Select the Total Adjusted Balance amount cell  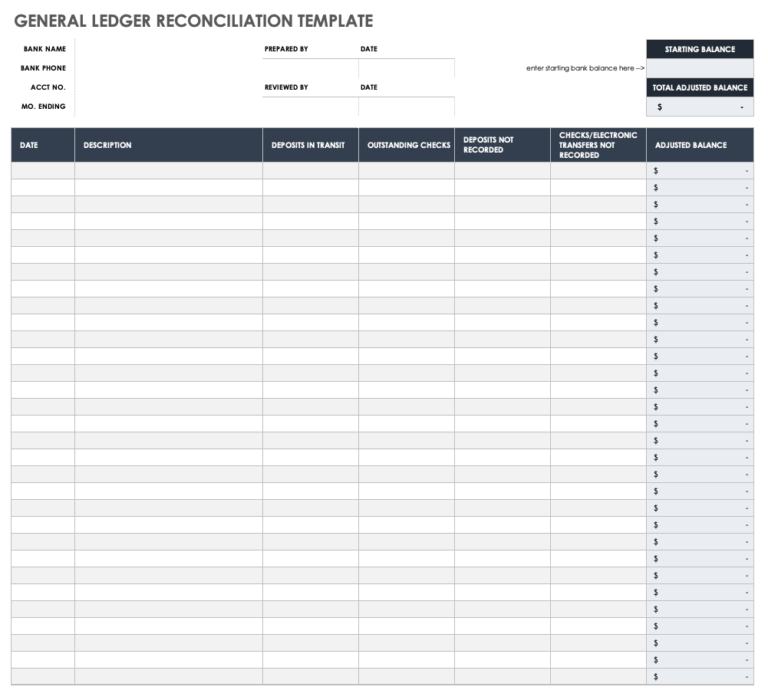pos(699,107)
